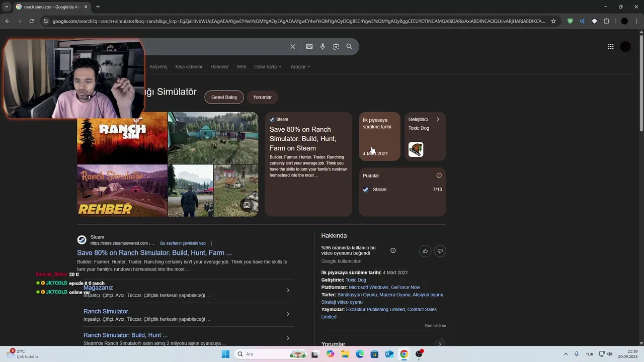Like the game with the thumbs-up icon
Image resolution: width=644 pixels, height=362 pixels.
click(425, 251)
